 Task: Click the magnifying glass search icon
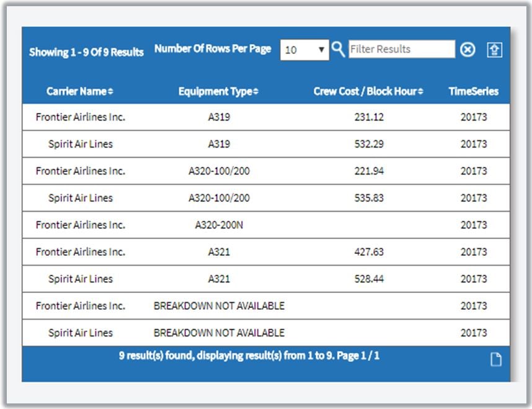(x=338, y=49)
